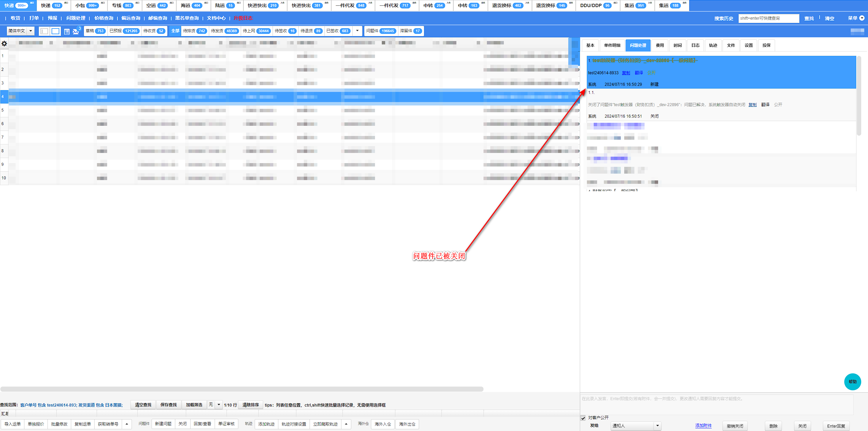The height and width of the screenshot is (431, 868).
Task: Open the 设置 tab in the detail panel
Action: (x=749, y=45)
